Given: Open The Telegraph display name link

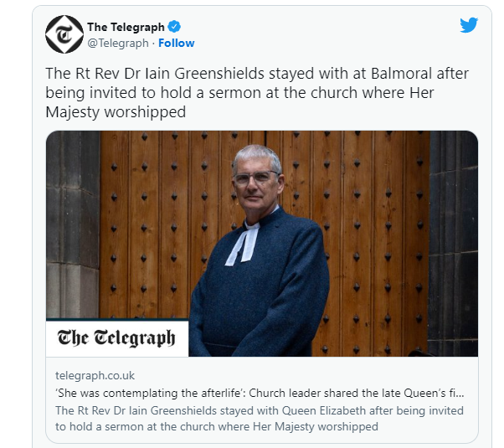Looking at the screenshot, I should coord(126,27).
